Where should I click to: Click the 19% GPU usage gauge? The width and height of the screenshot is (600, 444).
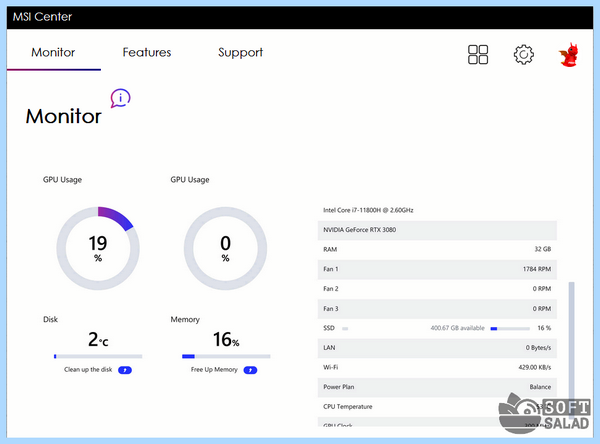[x=98, y=248]
